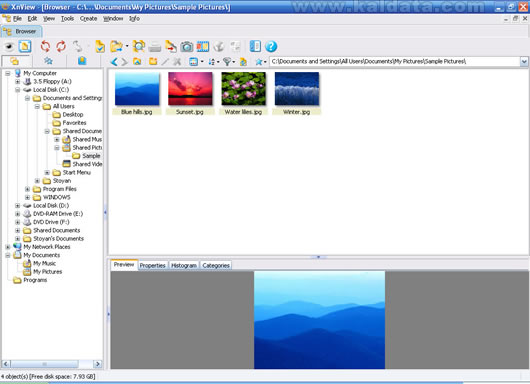Click folder tree horizontal scrollbar right arrow
This screenshot has height=384, width=530.
[x=98, y=364]
